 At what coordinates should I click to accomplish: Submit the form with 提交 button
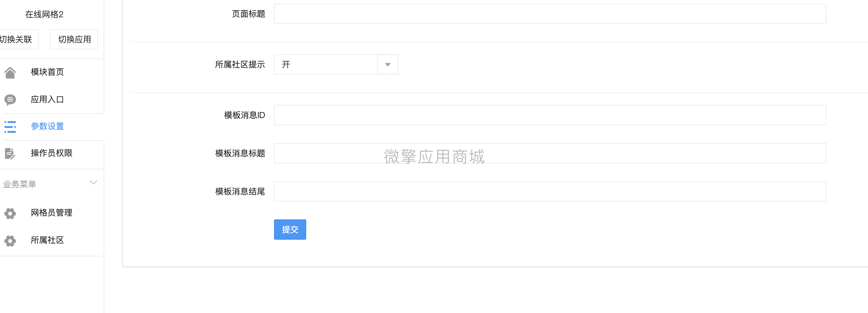click(290, 230)
